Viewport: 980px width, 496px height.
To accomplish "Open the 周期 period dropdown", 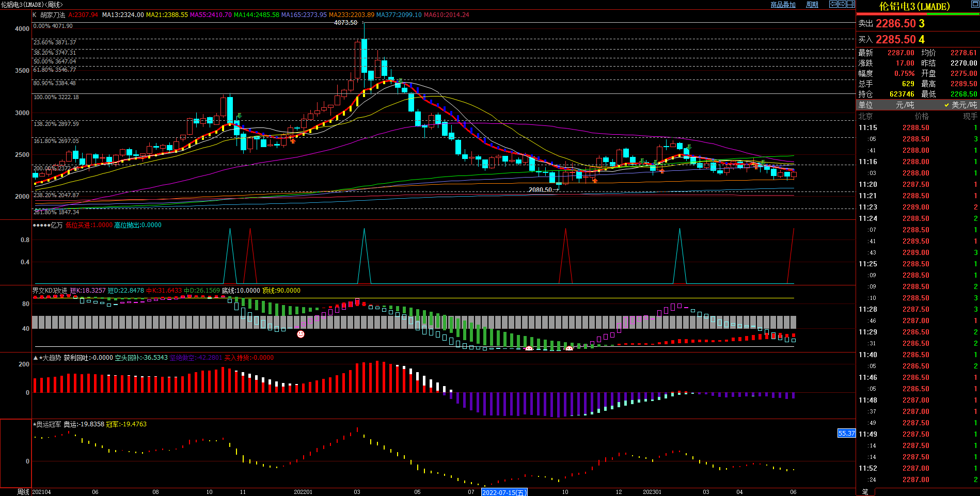I will pyautogui.click(x=812, y=5).
